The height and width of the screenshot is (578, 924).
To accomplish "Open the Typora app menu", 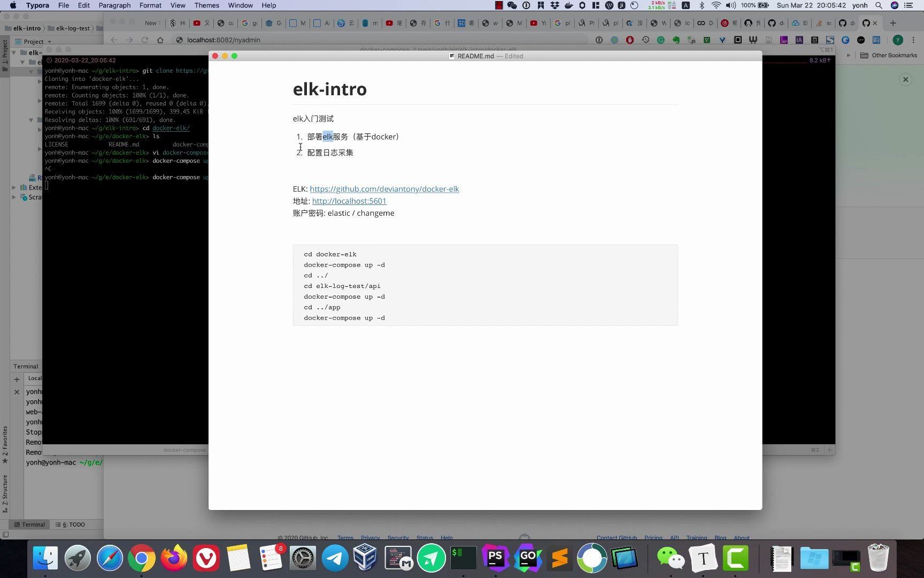I will pyautogui.click(x=37, y=5).
